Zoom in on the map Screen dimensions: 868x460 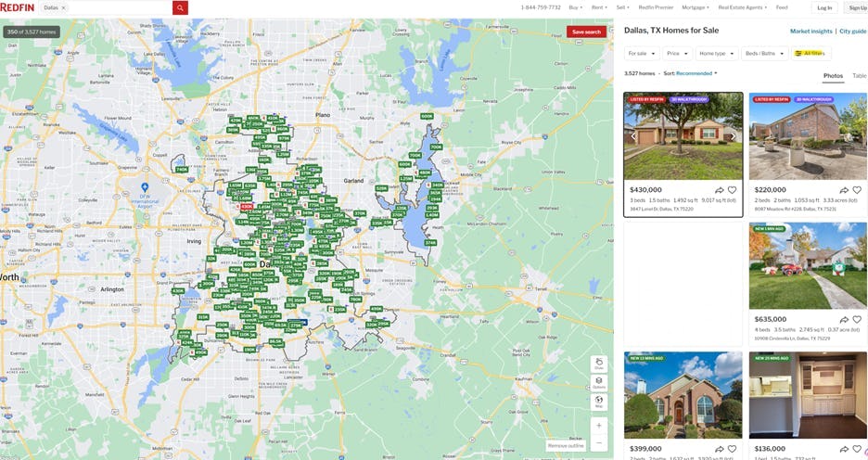click(x=599, y=426)
